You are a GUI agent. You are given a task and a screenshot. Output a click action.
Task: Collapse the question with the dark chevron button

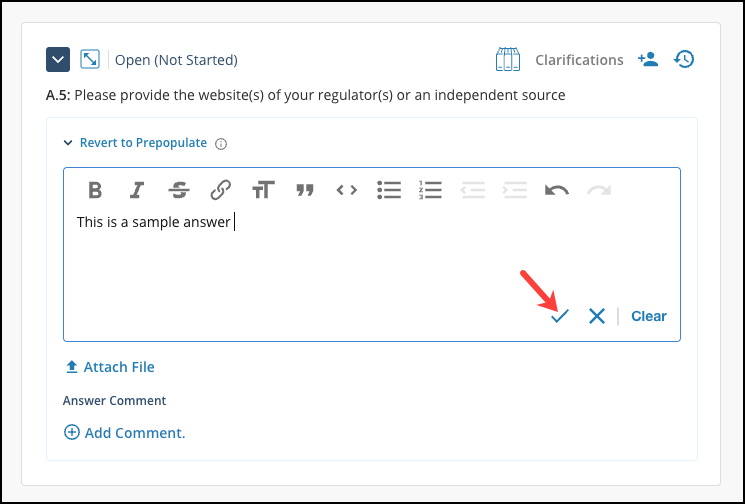[58, 59]
